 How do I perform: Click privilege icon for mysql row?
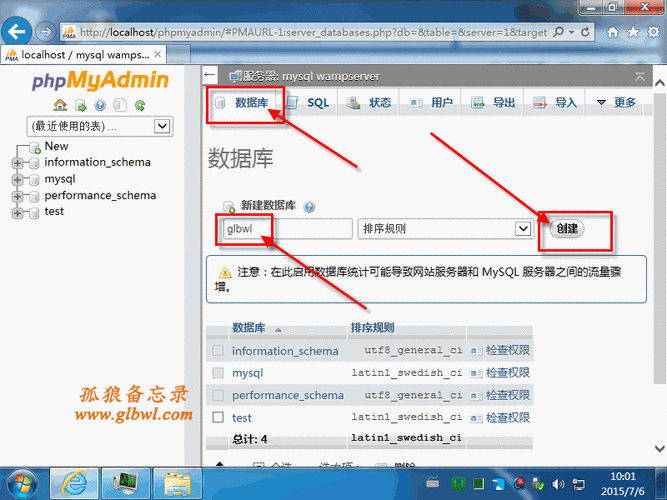point(476,374)
